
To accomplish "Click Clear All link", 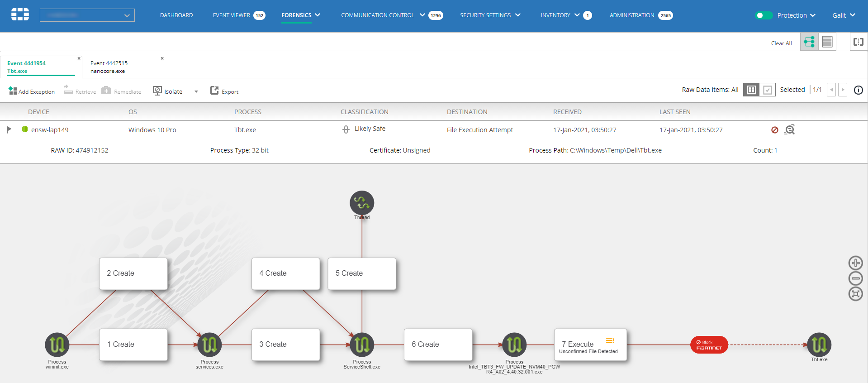I will click(781, 43).
